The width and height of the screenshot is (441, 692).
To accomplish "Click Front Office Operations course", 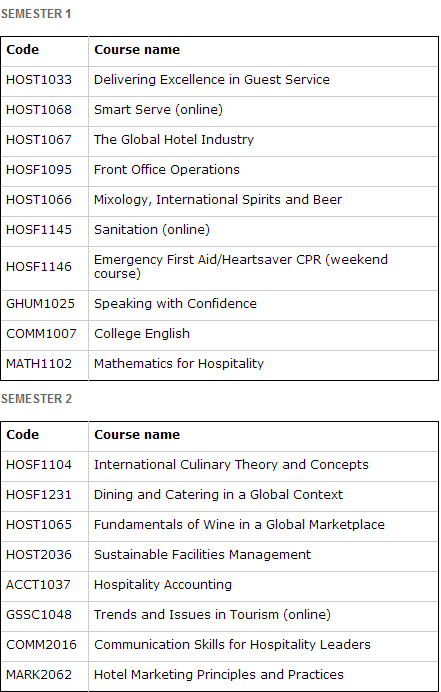I will (x=167, y=170).
